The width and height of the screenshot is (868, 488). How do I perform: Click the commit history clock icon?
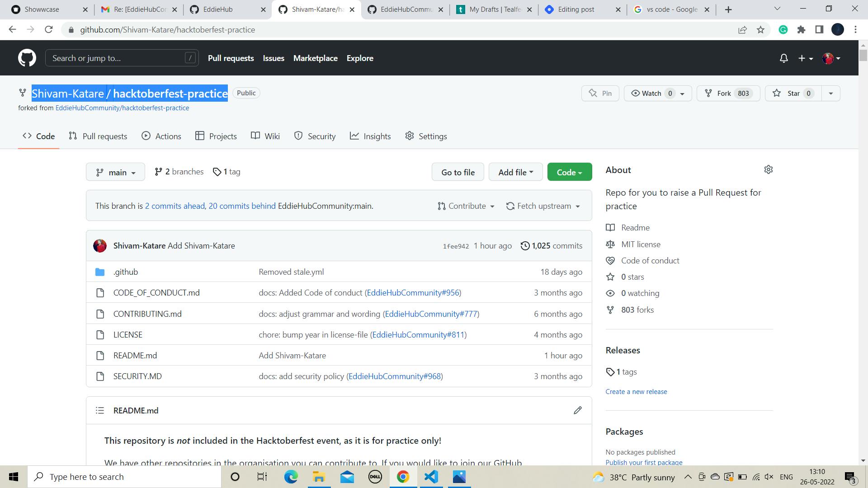[x=525, y=246]
